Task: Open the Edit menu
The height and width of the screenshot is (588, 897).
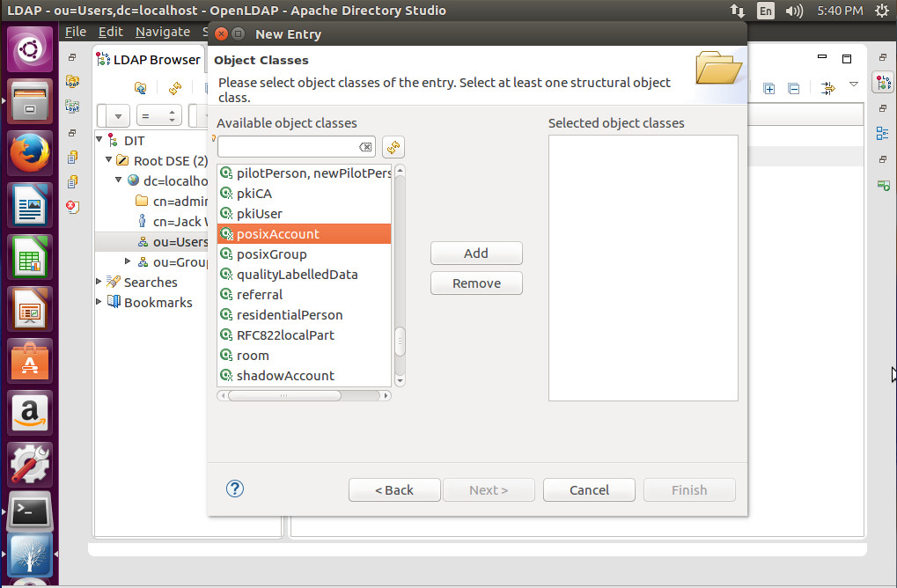Action: point(111,32)
